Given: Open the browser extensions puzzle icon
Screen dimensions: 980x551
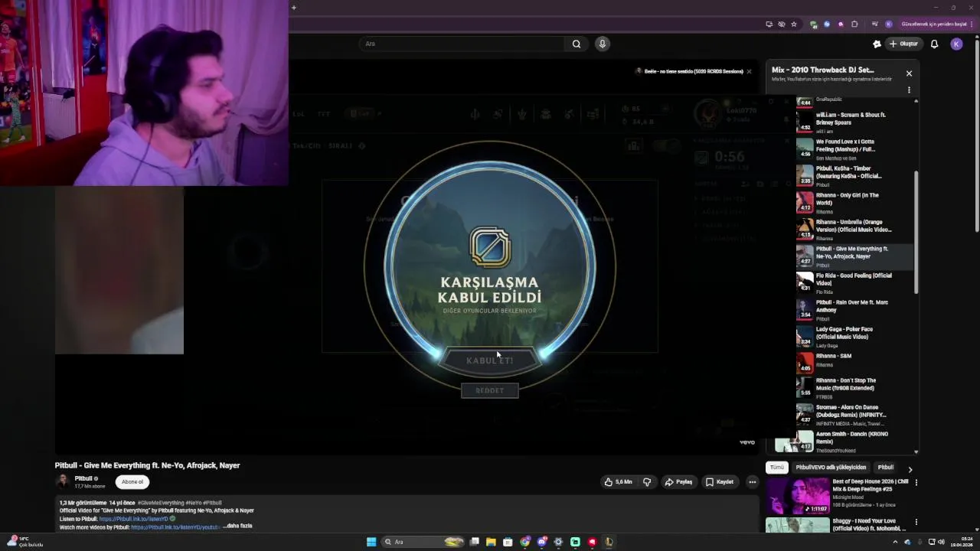Looking at the screenshot, I should (x=854, y=24).
